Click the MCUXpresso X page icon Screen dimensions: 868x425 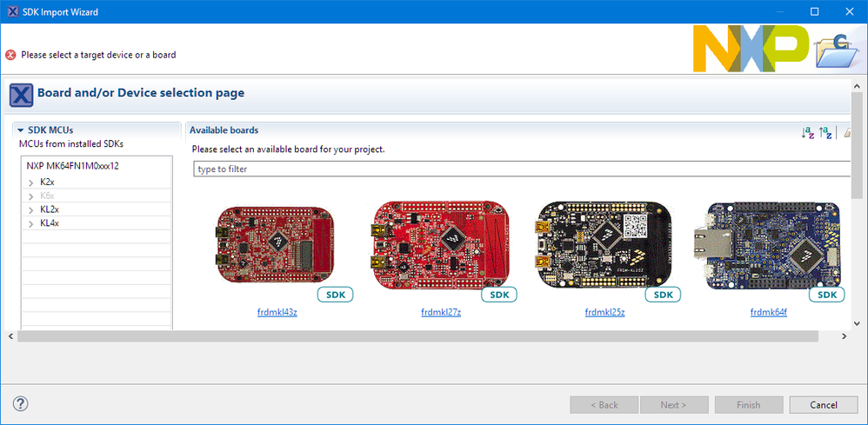click(21, 96)
